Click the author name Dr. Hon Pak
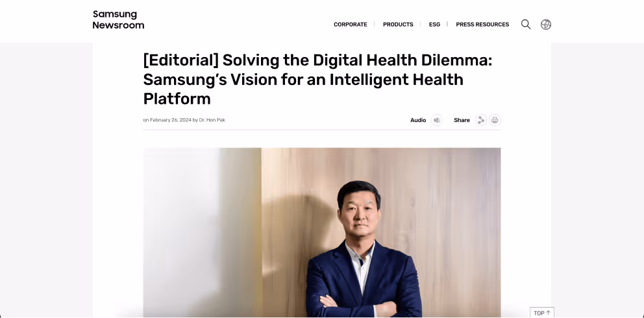644x318 pixels. 212,120
